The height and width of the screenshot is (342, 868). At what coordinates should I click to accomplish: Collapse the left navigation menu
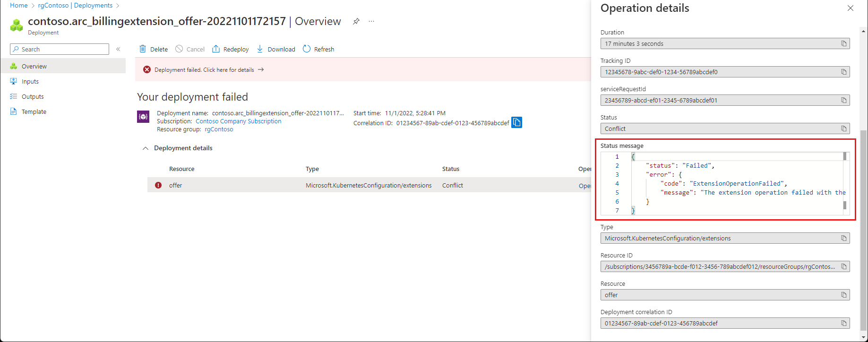(x=118, y=49)
